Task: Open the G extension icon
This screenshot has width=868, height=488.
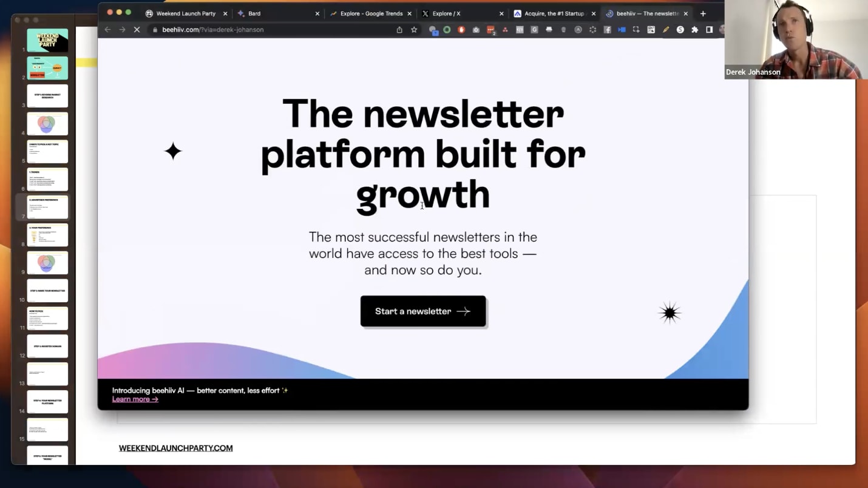Action: 534,30
